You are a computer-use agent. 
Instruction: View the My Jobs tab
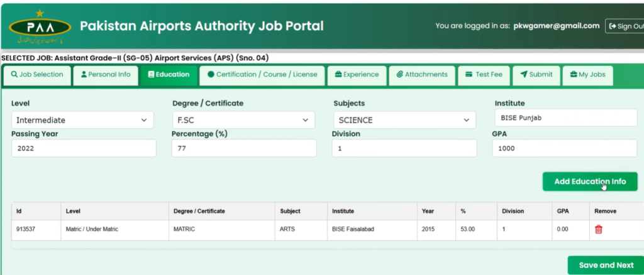pos(587,75)
